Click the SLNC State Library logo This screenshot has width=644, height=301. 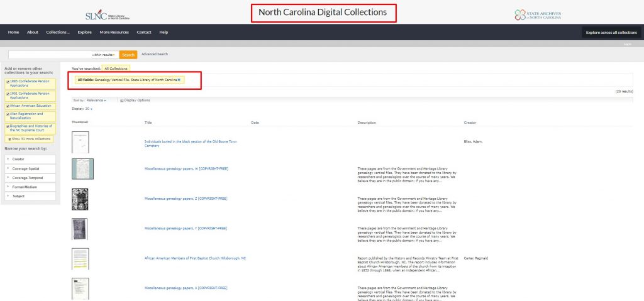point(108,15)
